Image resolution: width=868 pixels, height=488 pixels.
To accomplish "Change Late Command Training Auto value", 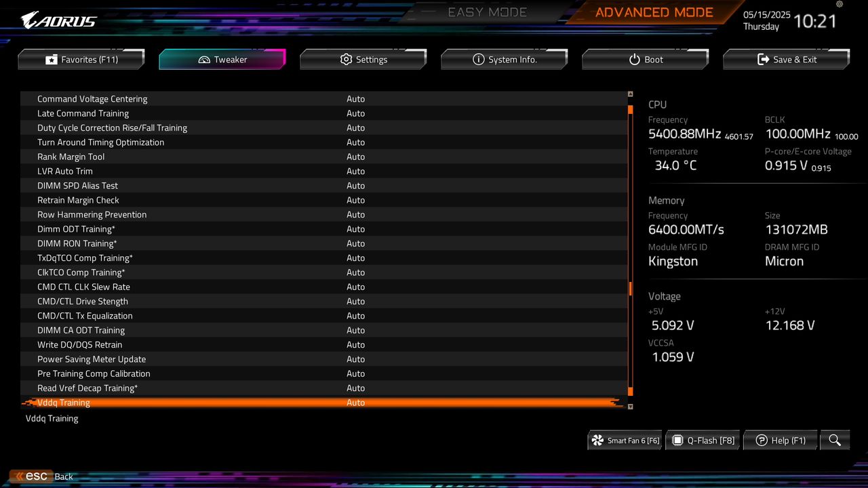I will 355,113.
